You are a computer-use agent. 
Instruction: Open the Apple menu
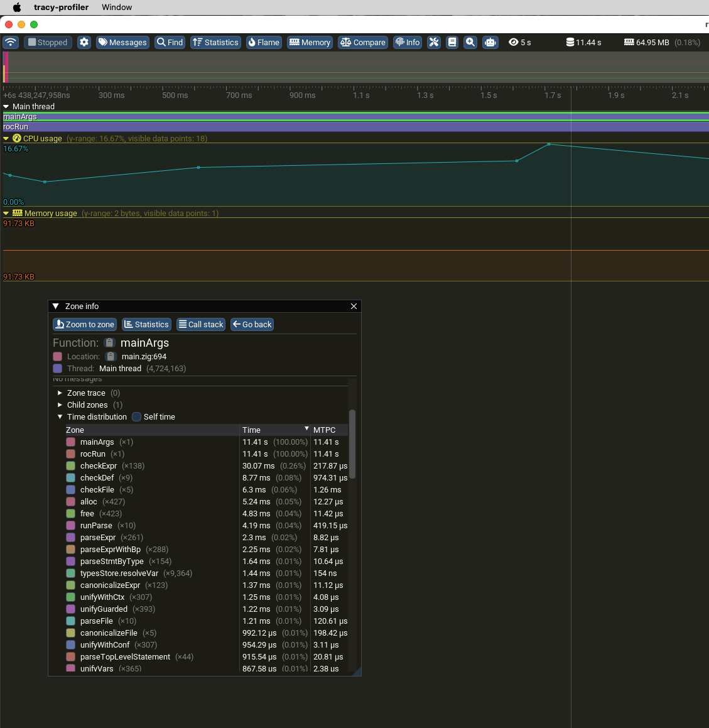click(17, 8)
